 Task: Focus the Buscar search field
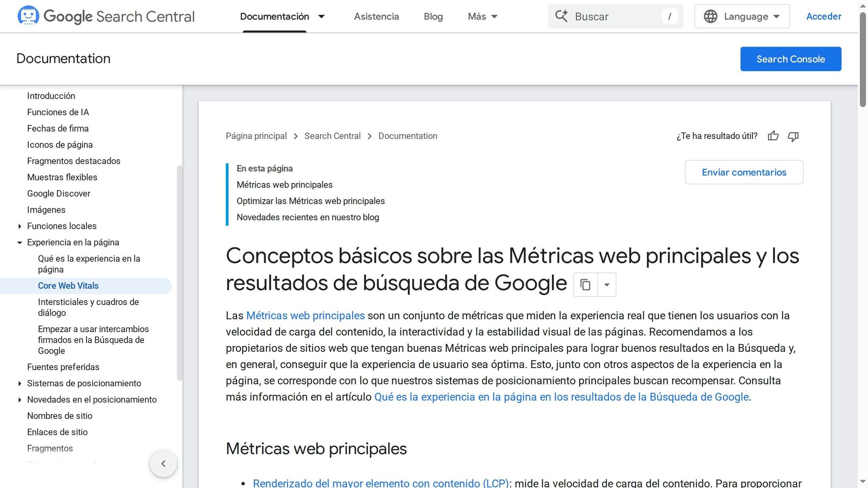615,16
